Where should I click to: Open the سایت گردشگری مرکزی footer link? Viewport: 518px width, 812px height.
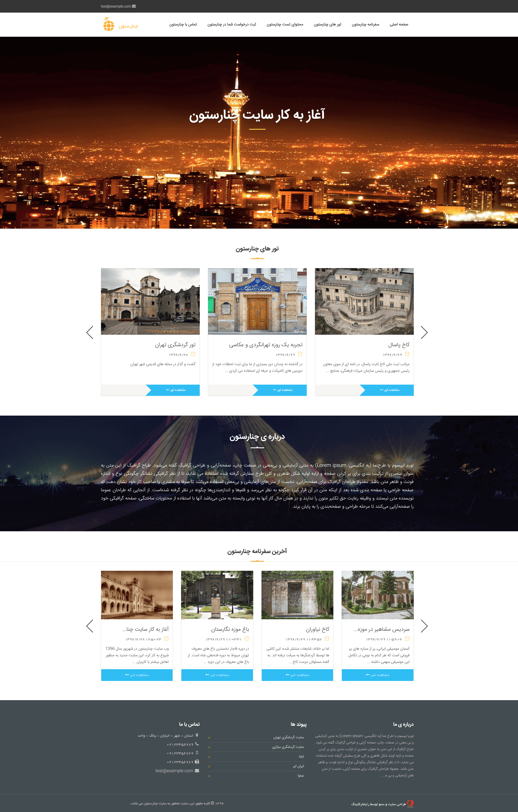288,747
